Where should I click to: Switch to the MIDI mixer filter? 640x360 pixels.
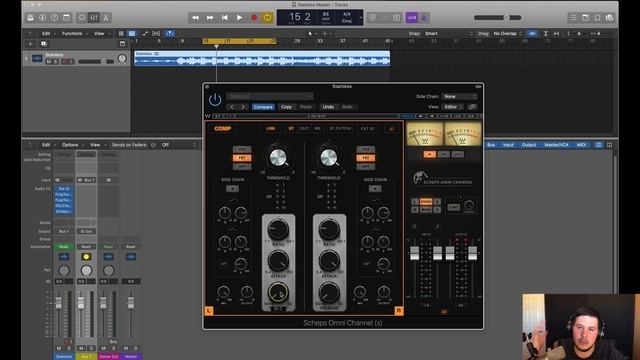pos(581,145)
